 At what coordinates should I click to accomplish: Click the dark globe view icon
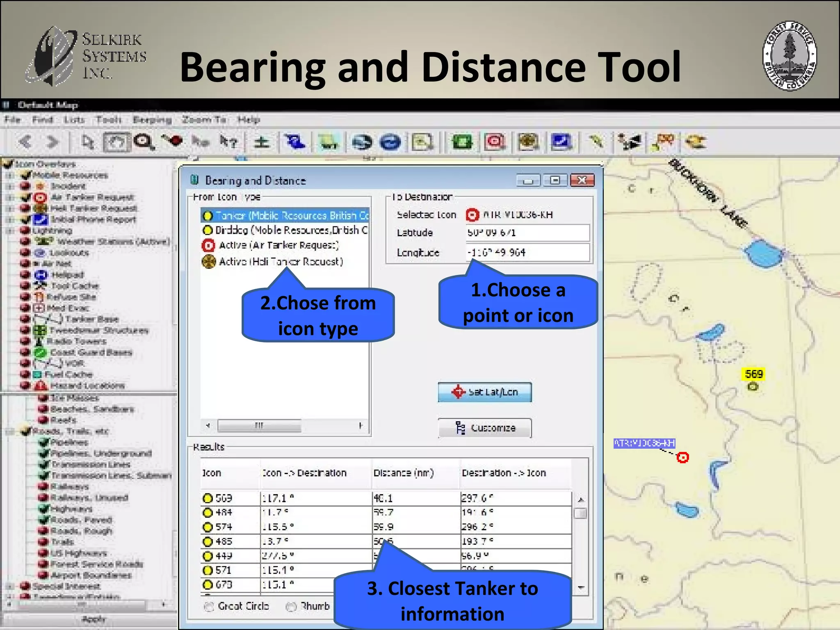(362, 142)
